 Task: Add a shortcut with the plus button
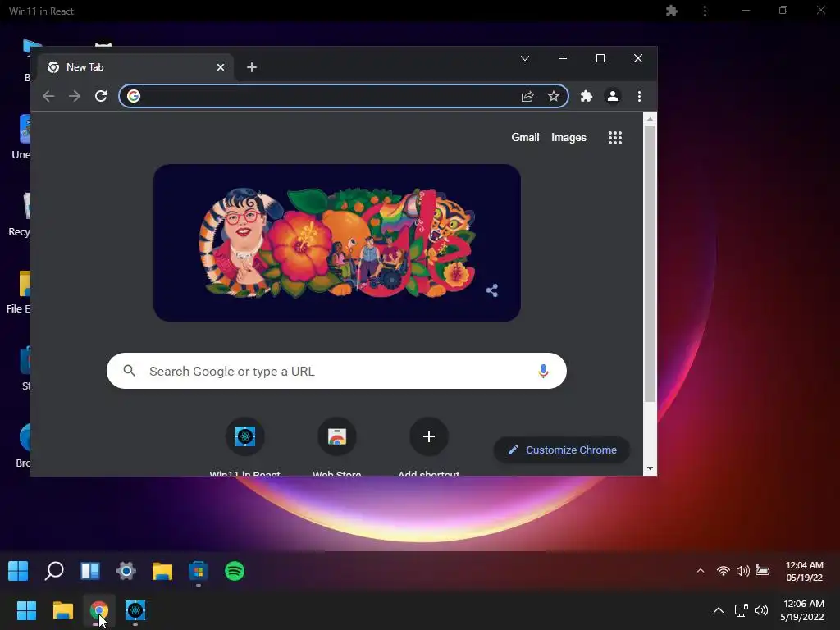click(x=428, y=436)
